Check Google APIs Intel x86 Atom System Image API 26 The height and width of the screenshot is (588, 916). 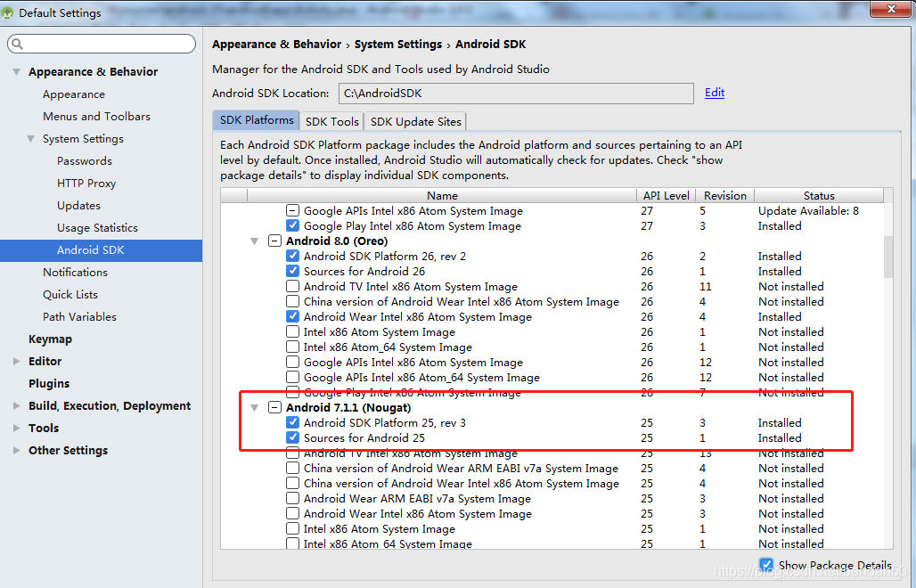click(x=292, y=363)
